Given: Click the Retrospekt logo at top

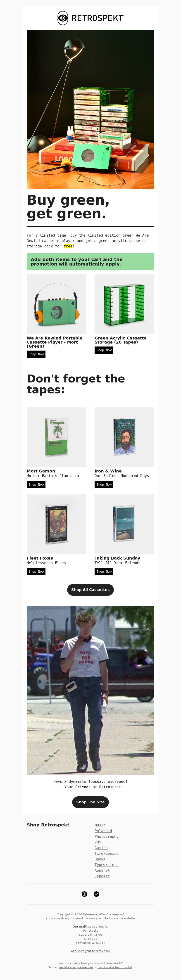Looking at the screenshot, I should (x=90, y=18).
